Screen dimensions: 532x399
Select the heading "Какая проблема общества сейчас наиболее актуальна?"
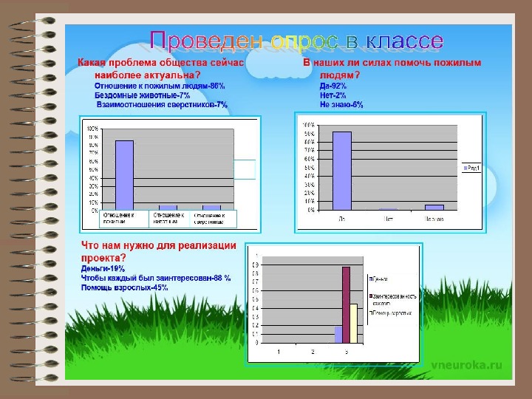pyautogui.click(x=160, y=69)
